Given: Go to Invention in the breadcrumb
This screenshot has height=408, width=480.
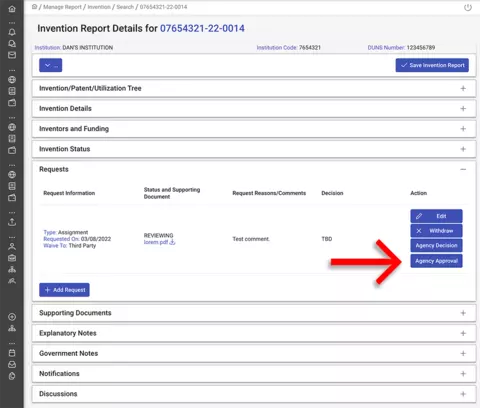Looking at the screenshot, I should pos(99,7).
